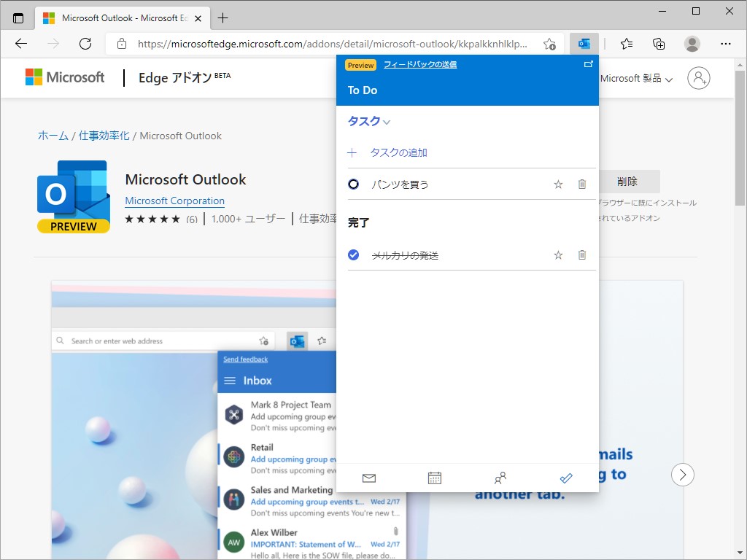Image resolution: width=747 pixels, height=560 pixels.
Task: Click the five-star rating
Action: [152, 219]
